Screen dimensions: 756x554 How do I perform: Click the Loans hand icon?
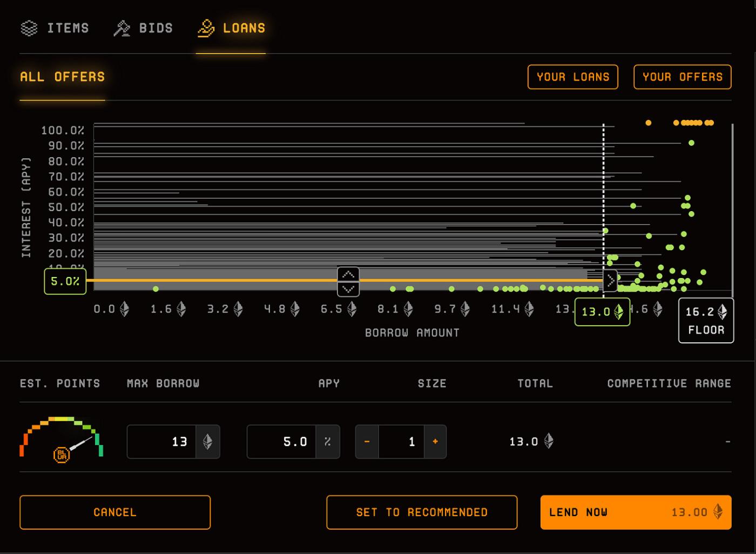click(x=206, y=28)
